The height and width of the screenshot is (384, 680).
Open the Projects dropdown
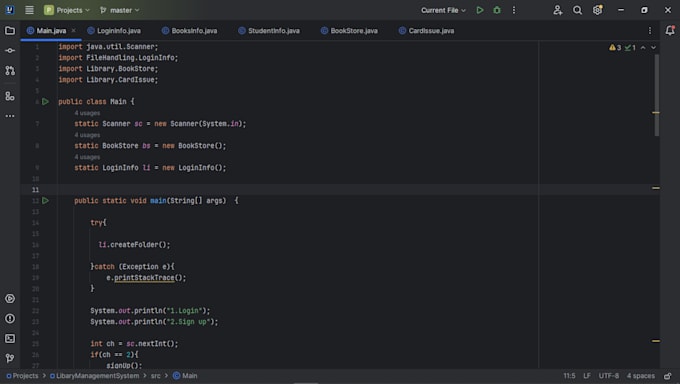(x=67, y=10)
